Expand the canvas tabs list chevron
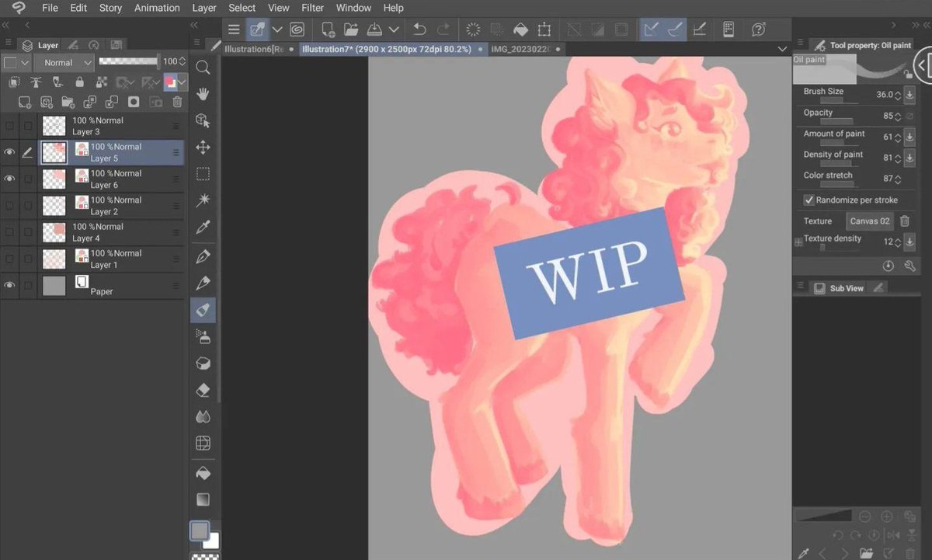932x560 pixels. 782,49
